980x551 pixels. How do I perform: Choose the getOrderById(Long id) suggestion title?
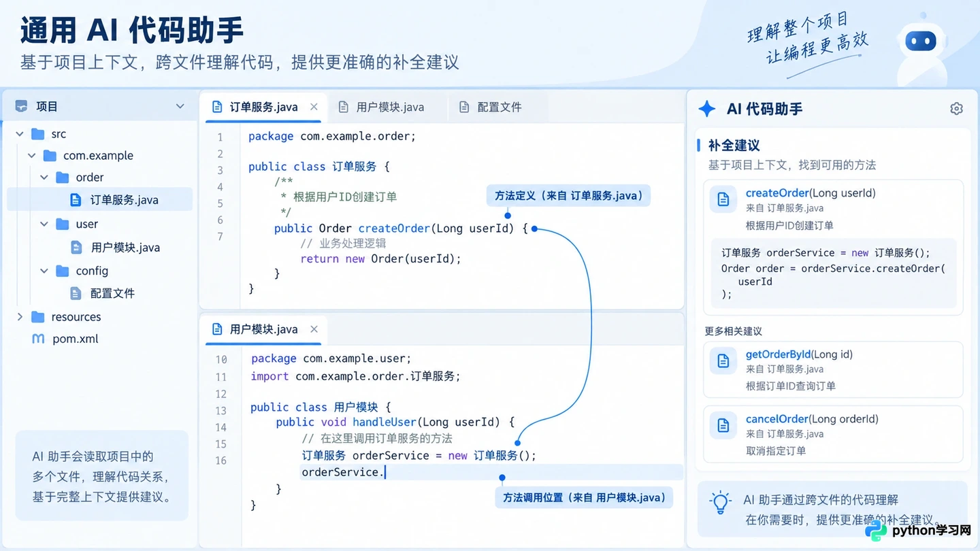(x=799, y=354)
